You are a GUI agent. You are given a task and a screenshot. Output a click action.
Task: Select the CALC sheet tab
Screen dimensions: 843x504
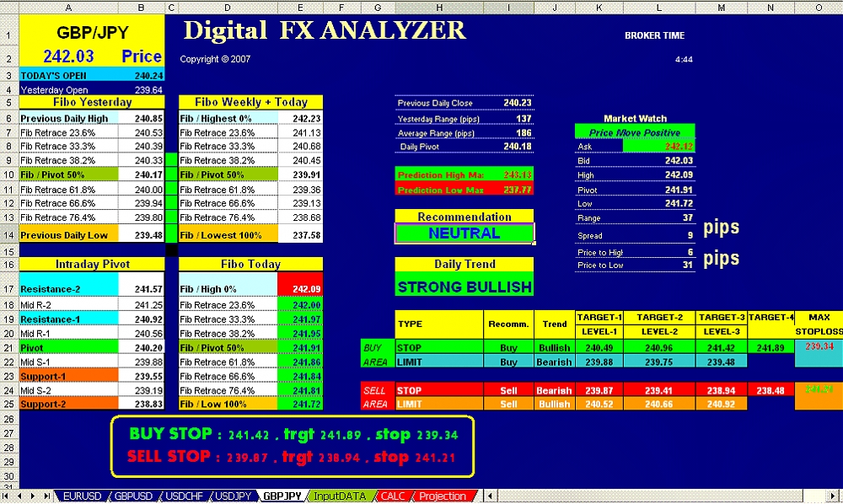393,496
